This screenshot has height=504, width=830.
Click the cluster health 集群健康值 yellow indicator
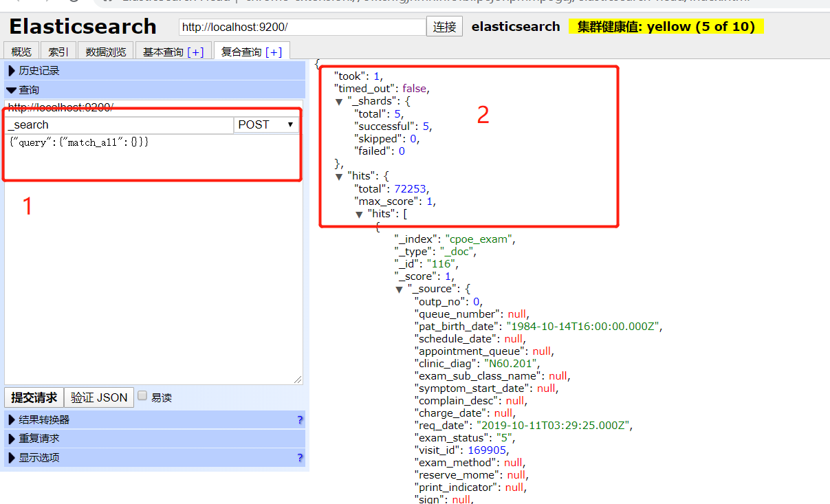point(666,27)
